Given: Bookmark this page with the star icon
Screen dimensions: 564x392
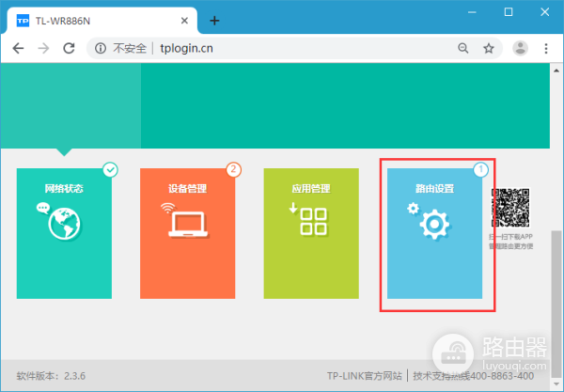Looking at the screenshot, I should (x=489, y=48).
